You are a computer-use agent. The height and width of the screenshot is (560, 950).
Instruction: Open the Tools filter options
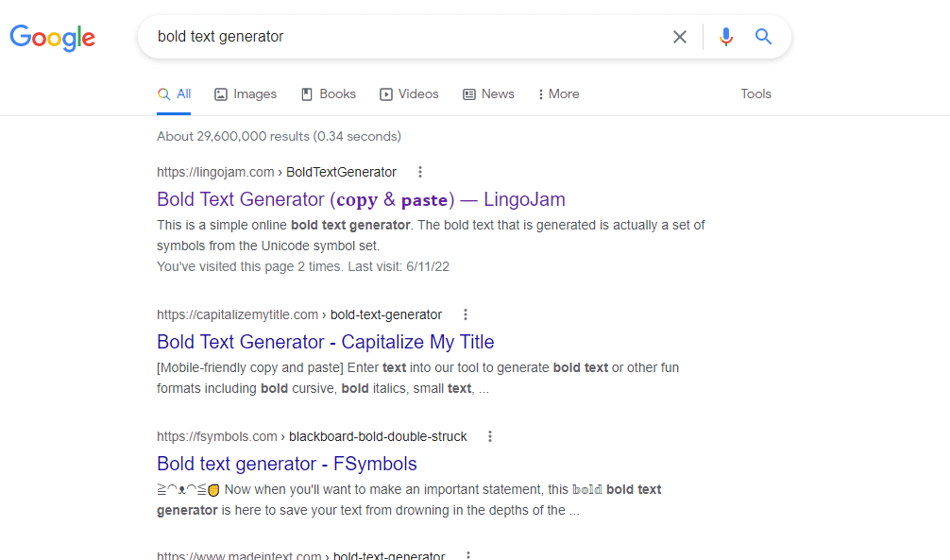(x=755, y=93)
